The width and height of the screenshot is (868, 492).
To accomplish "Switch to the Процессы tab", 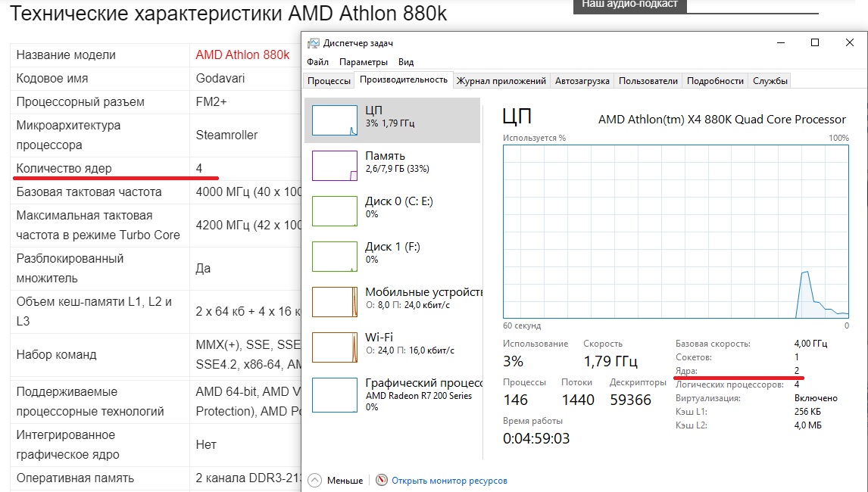I will pos(329,81).
